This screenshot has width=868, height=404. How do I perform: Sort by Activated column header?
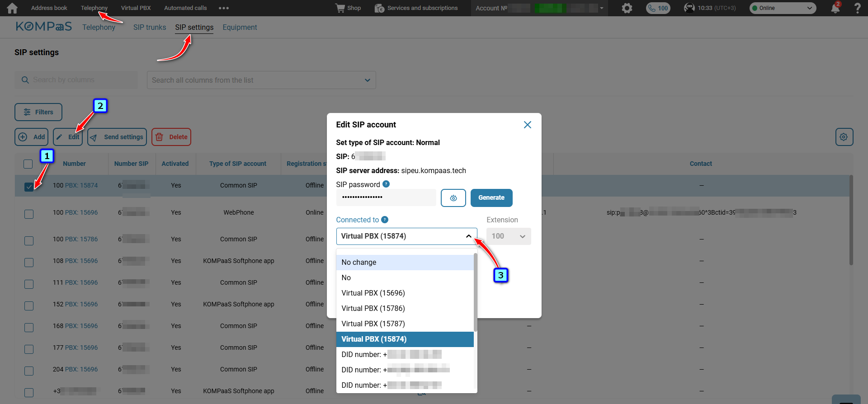pos(175,164)
